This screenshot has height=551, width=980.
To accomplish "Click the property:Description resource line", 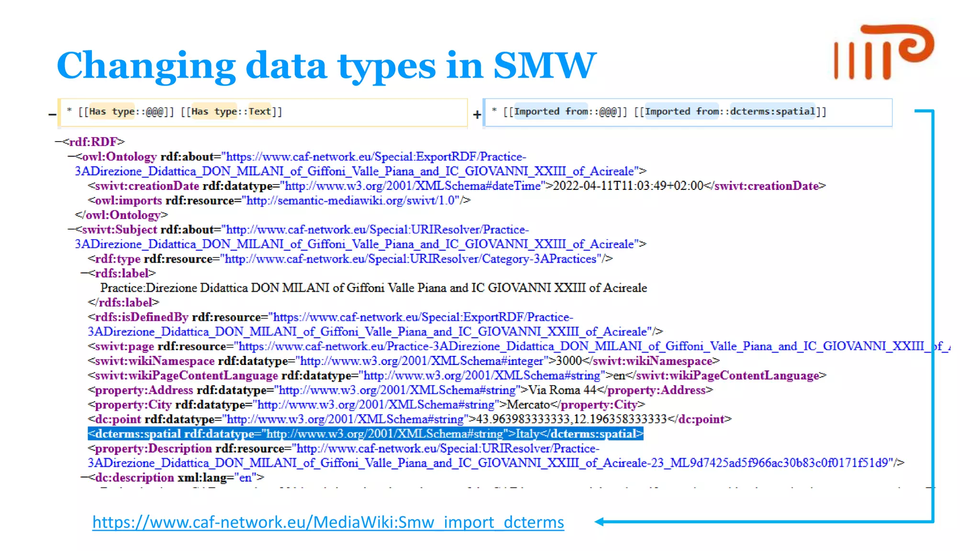I will pos(496,455).
